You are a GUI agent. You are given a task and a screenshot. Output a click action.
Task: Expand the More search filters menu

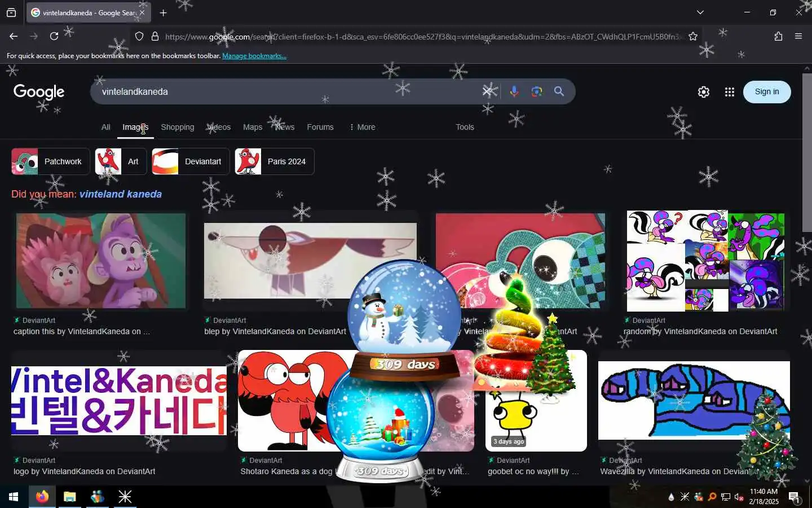[362, 127]
